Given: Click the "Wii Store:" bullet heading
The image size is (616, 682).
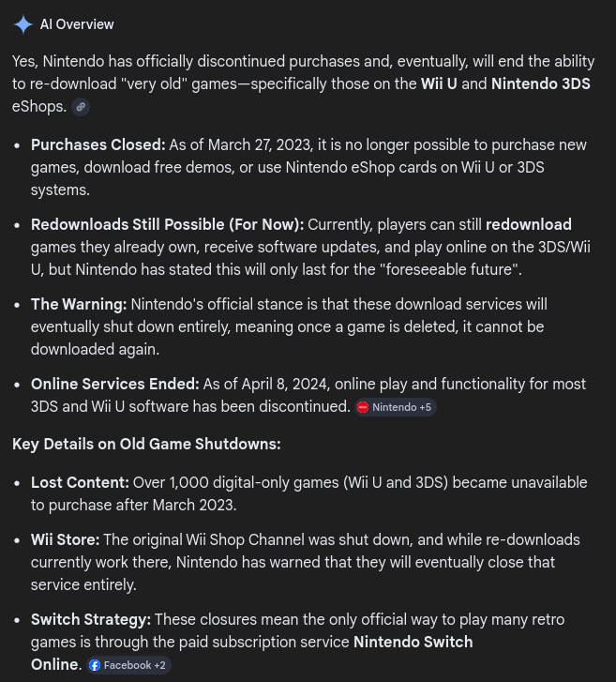Looking at the screenshot, I should pyautogui.click(x=65, y=539).
